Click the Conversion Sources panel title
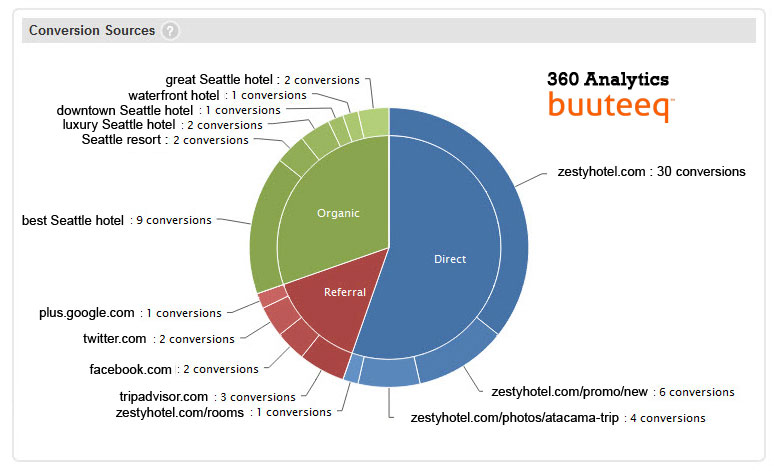The height and width of the screenshot is (471, 774). (x=92, y=31)
